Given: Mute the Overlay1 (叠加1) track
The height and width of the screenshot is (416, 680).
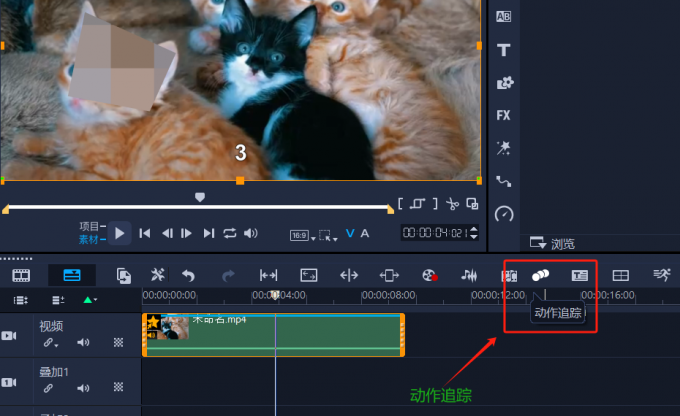Looking at the screenshot, I should (x=83, y=387).
